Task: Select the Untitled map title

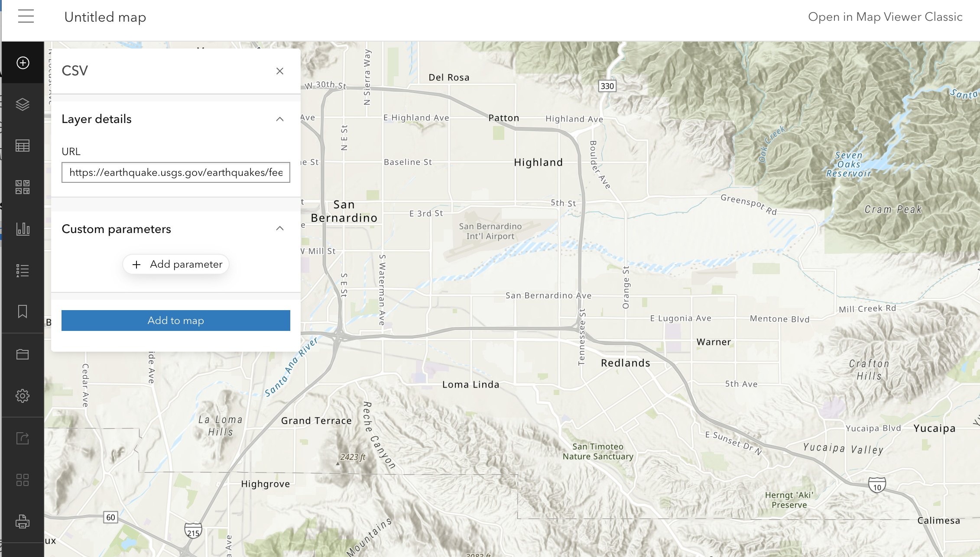Action: 105,17
